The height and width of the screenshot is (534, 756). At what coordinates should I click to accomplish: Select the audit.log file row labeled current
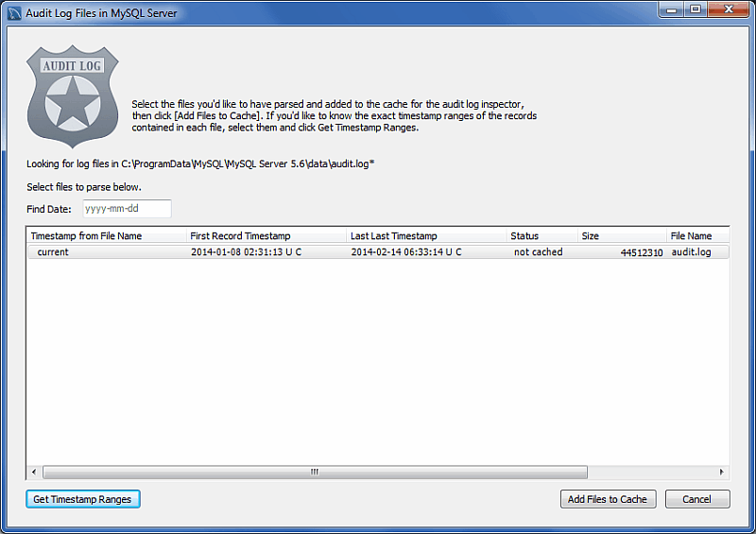pos(378,251)
